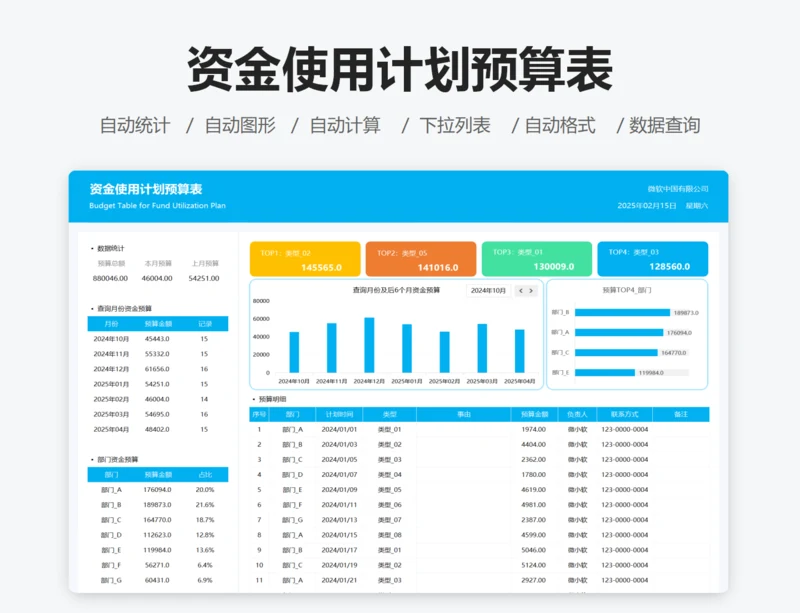This screenshot has width=800, height=613.
Task: Click the 部门资金预算 section heading
Action: tap(117, 459)
